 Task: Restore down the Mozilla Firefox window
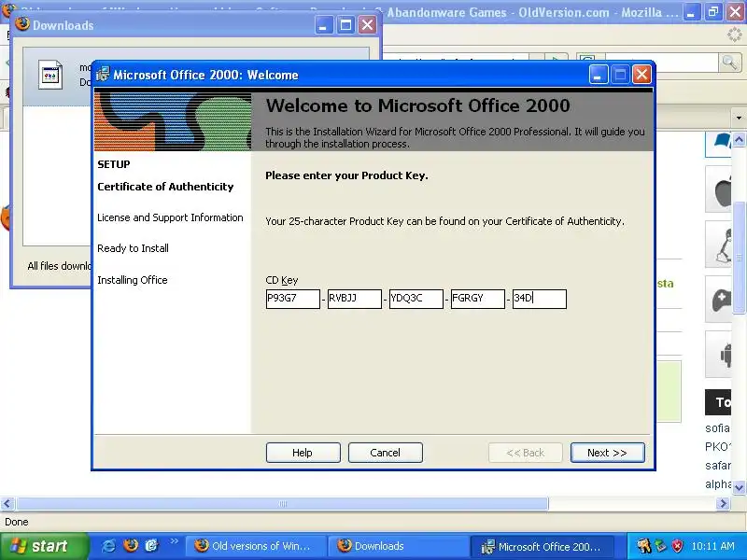[713, 12]
